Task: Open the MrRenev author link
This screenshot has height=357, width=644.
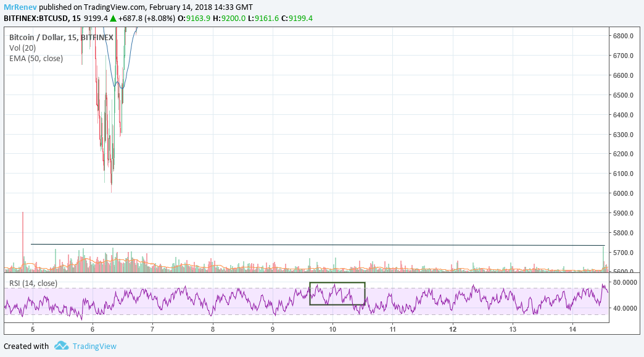Action: [20, 7]
